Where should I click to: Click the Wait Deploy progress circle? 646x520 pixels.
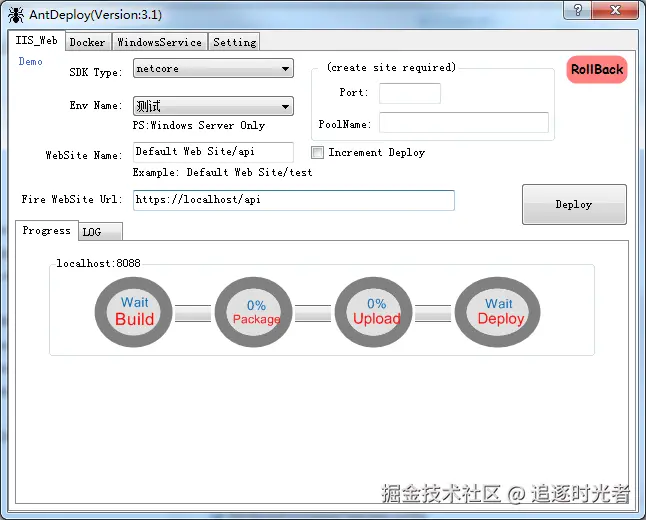(498, 312)
